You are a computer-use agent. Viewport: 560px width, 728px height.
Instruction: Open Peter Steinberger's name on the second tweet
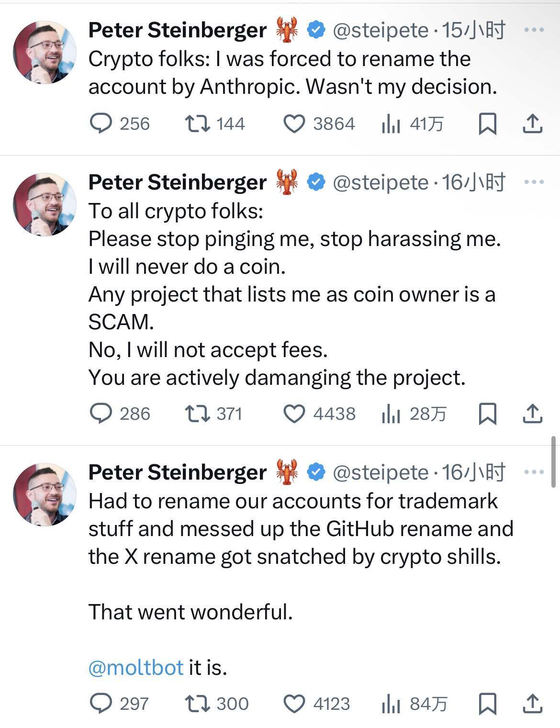[x=177, y=182]
